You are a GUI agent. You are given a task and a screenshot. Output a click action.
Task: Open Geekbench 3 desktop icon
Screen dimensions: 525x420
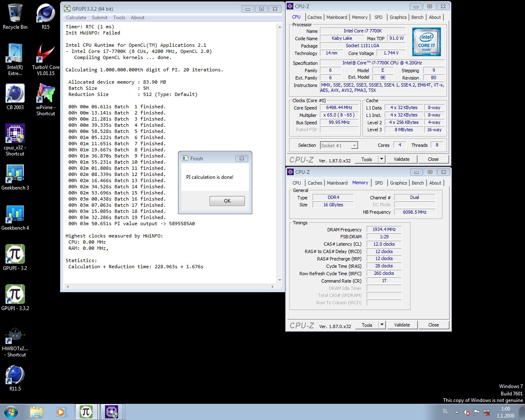15,177
